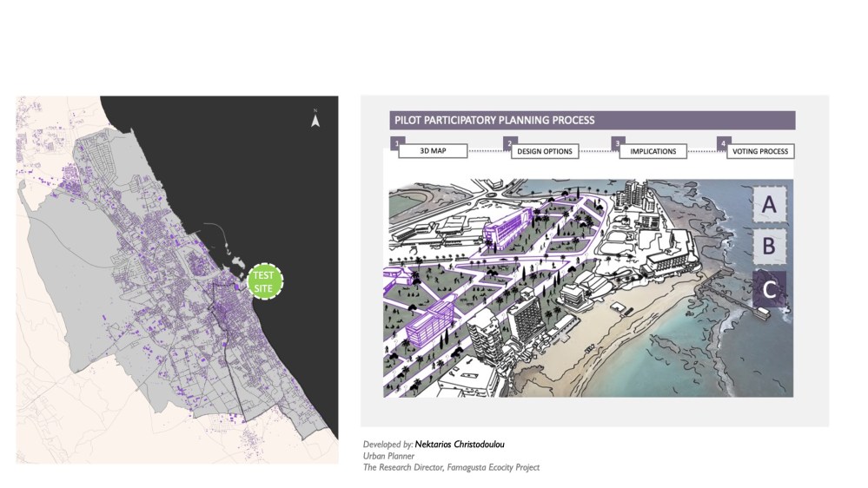Open the VOTING PROCESS step
868x488 pixels.
[x=760, y=151]
